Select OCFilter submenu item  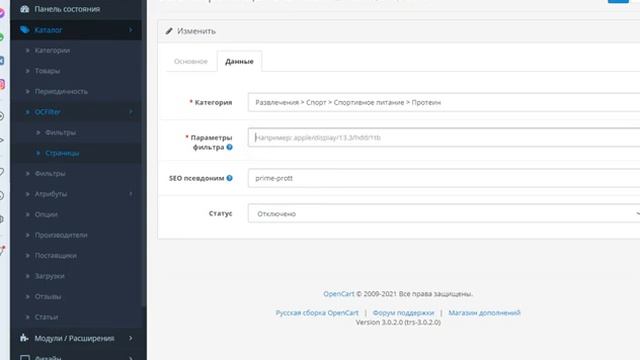pos(47,112)
